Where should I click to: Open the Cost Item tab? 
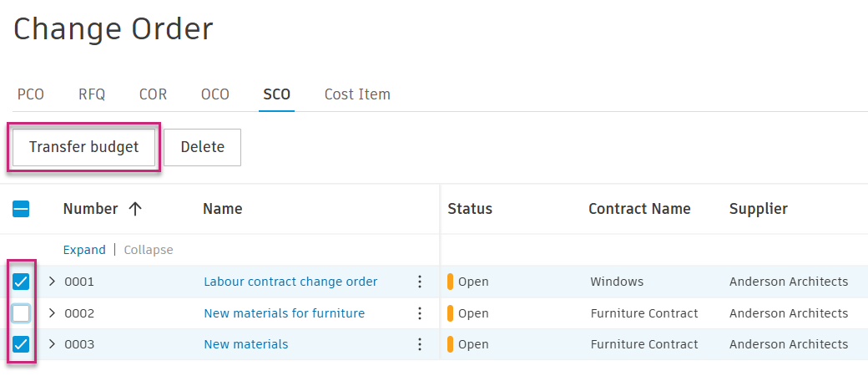coord(357,94)
